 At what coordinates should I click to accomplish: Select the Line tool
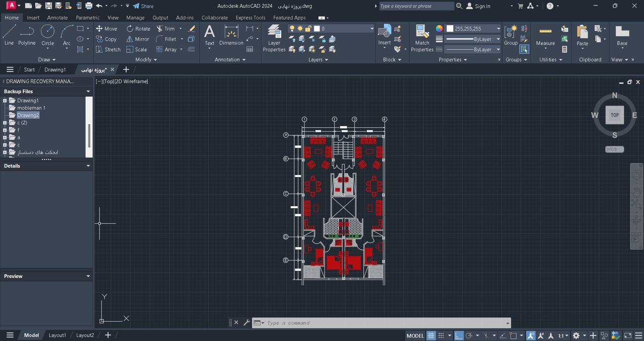[9, 35]
